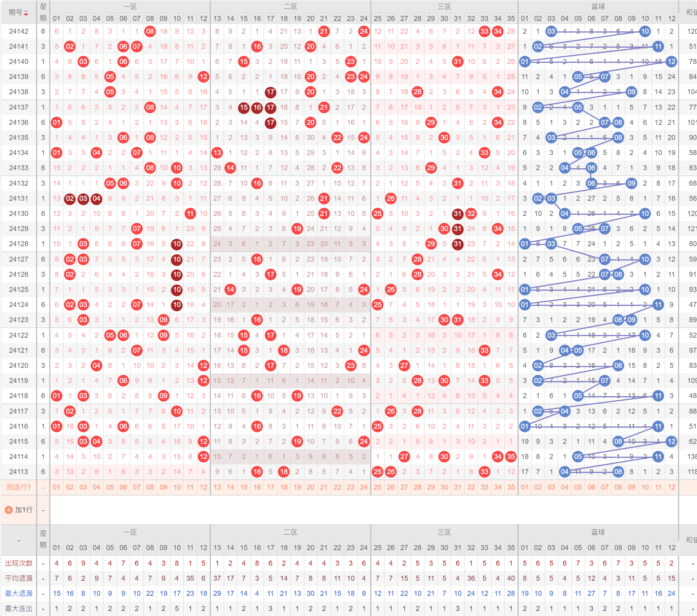
Task: Click period number 24113
Action: click(x=19, y=472)
